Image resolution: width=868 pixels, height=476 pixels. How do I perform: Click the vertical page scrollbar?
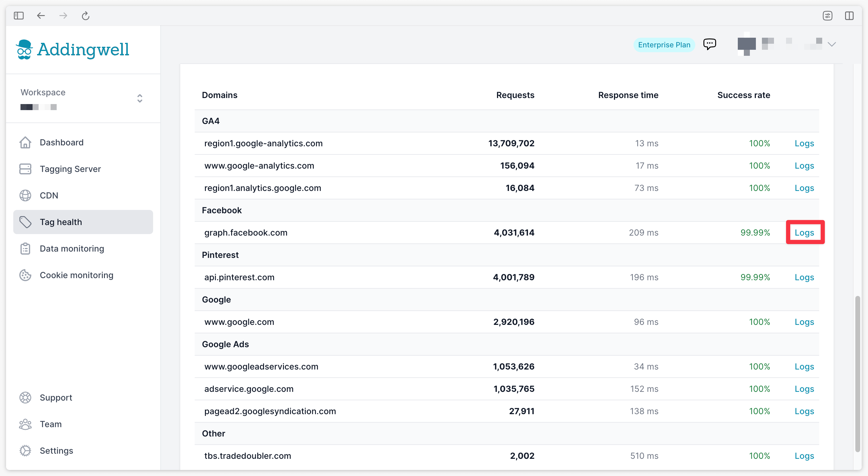[857, 374]
